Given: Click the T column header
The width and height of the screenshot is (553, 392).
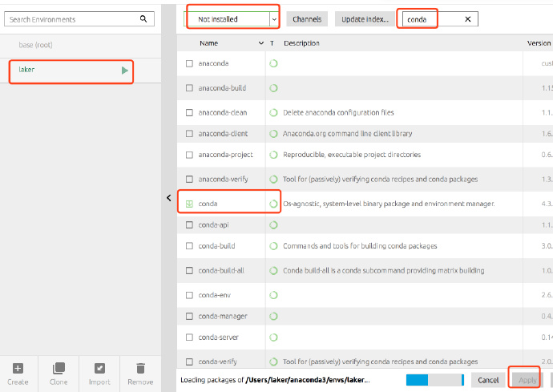Looking at the screenshot, I should pyautogui.click(x=272, y=43).
